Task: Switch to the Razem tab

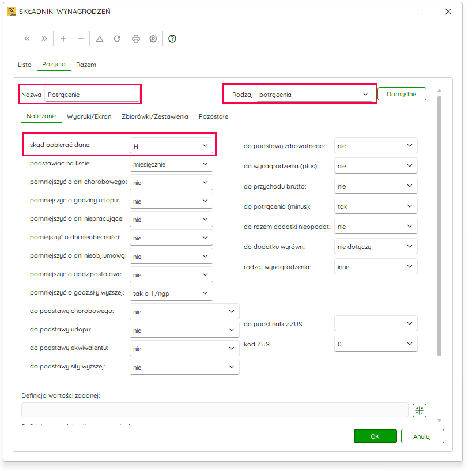Action: pyautogui.click(x=86, y=65)
